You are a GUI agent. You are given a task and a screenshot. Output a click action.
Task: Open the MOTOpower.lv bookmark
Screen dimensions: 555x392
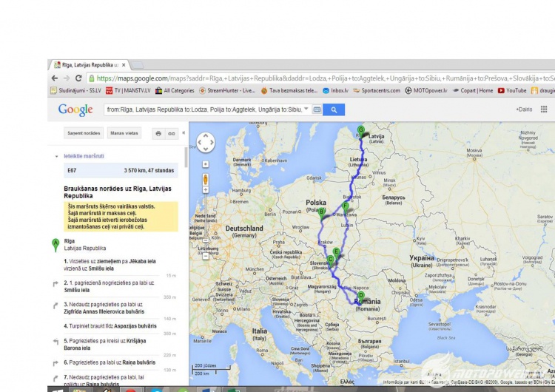pos(426,90)
